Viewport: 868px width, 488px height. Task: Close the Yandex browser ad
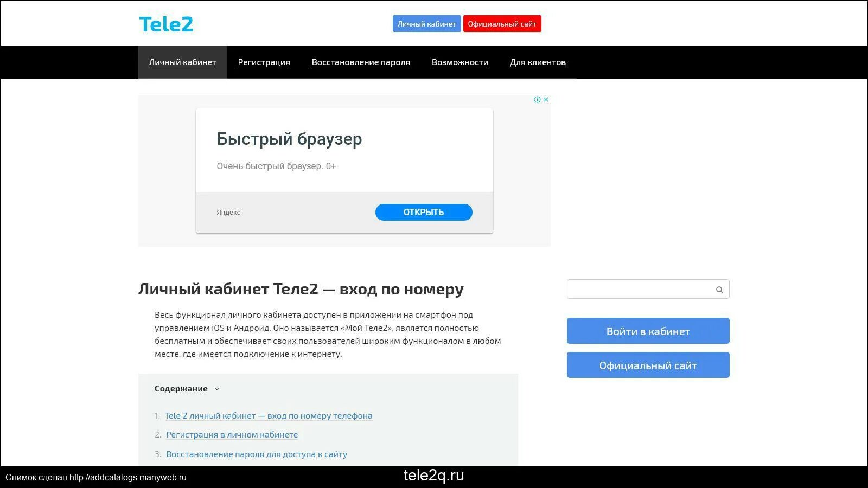tap(546, 99)
